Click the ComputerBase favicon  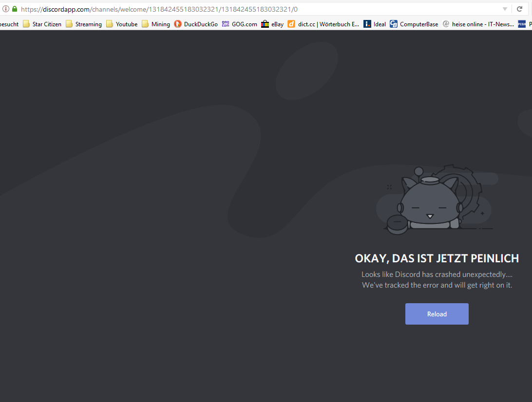coord(394,24)
